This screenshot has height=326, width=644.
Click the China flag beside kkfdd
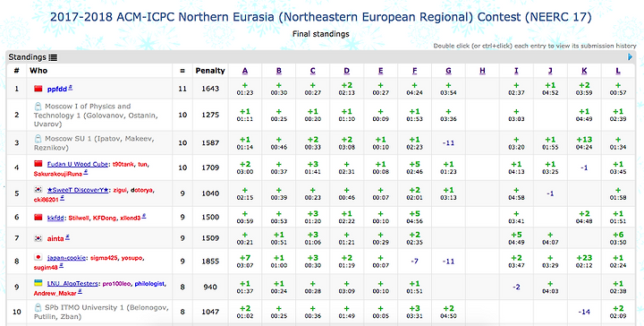click(x=38, y=217)
